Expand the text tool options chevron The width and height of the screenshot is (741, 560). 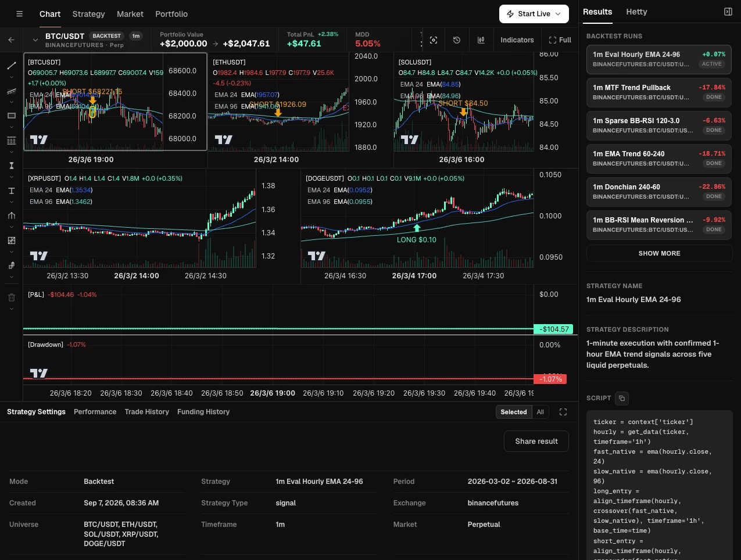click(11, 202)
